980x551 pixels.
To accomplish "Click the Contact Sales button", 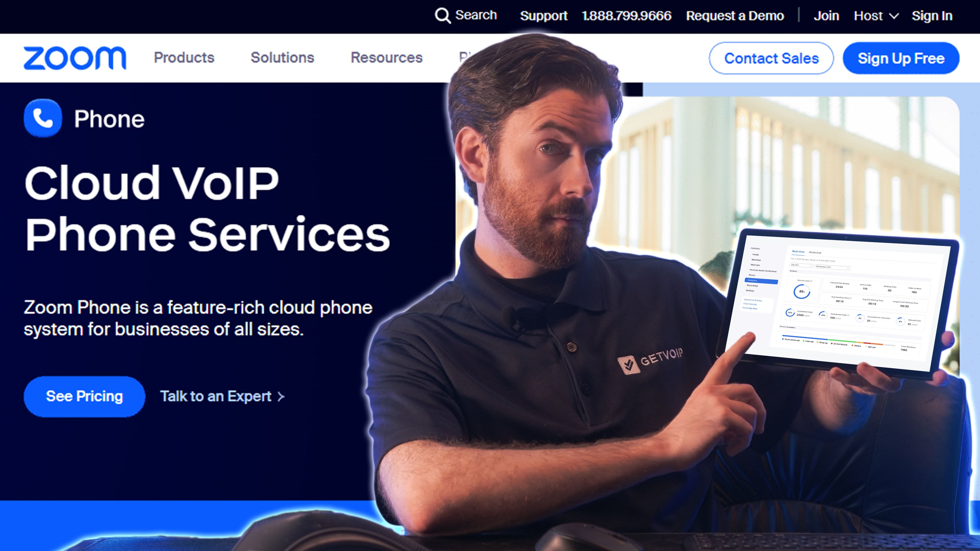I will (x=771, y=58).
